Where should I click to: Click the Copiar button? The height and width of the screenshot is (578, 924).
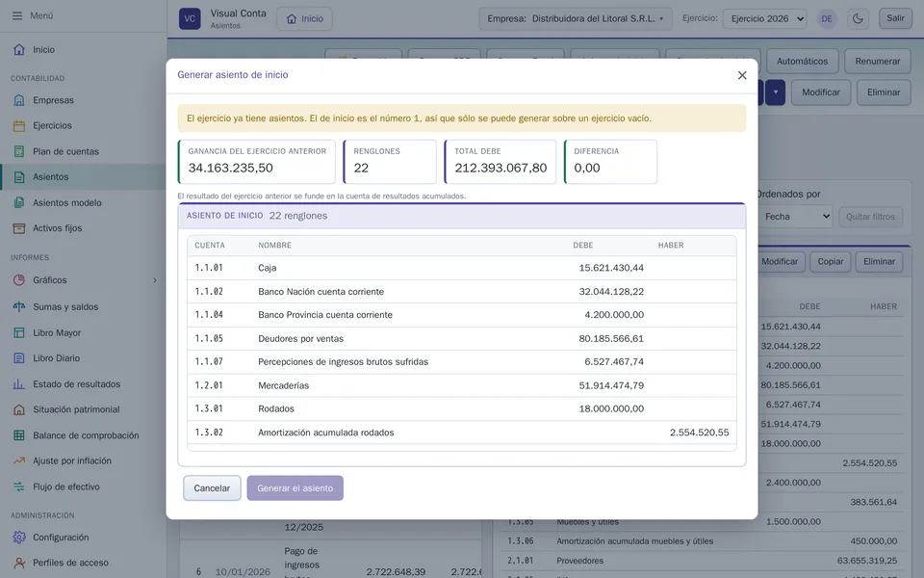click(x=831, y=262)
